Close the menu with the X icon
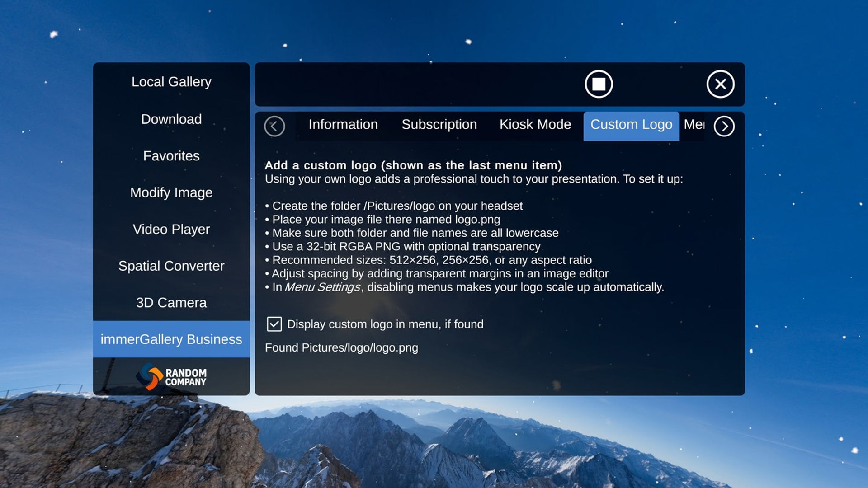The width and height of the screenshot is (868, 488). click(x=720, y=84)
